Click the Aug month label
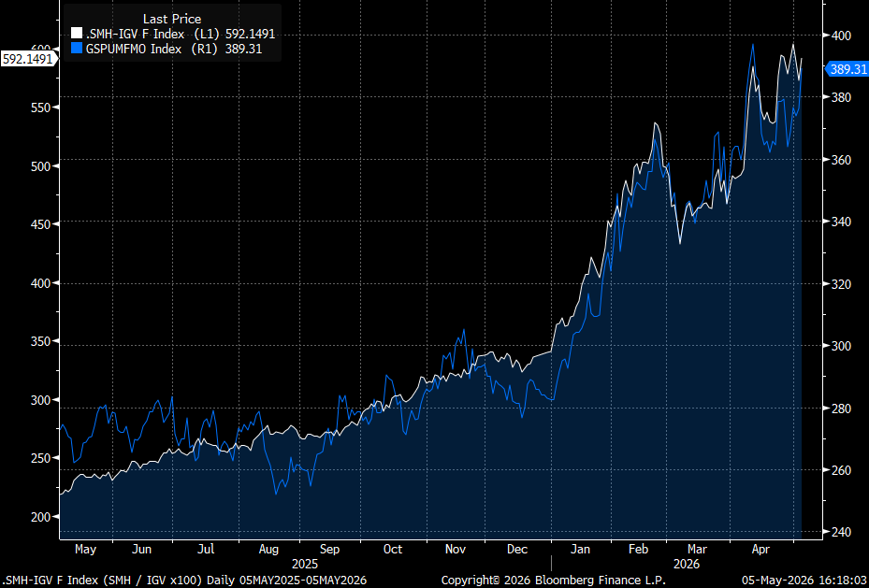 (x=268, y=550)
